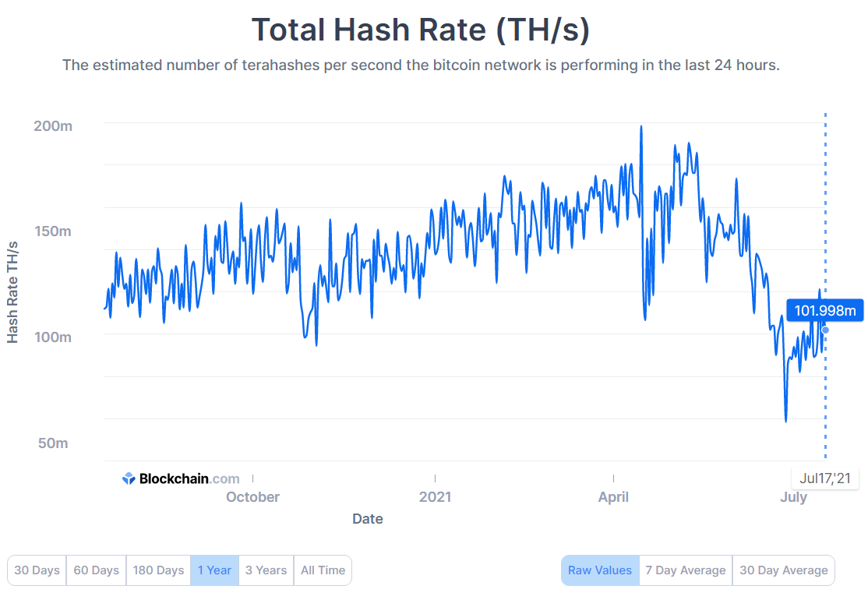Click the April axis label

613,496
